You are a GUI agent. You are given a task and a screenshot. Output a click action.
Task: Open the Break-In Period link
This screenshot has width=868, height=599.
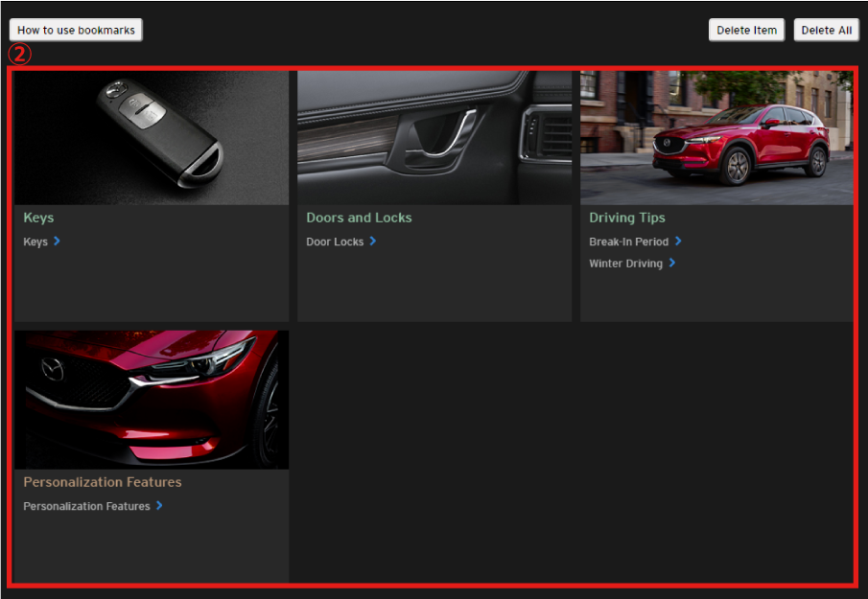pos(628,242)
